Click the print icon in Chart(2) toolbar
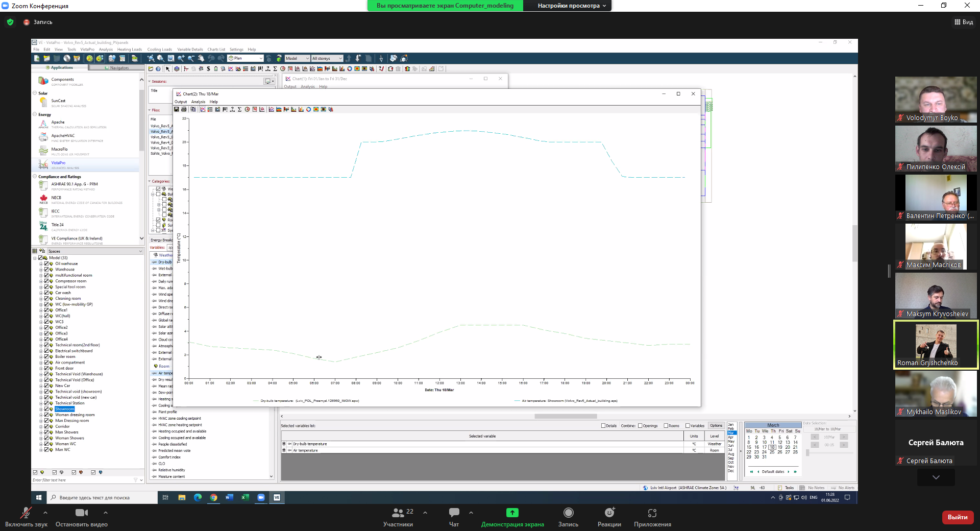Image resolution: width=980 pixels, height=531 pixels. (x=184, y=109)
